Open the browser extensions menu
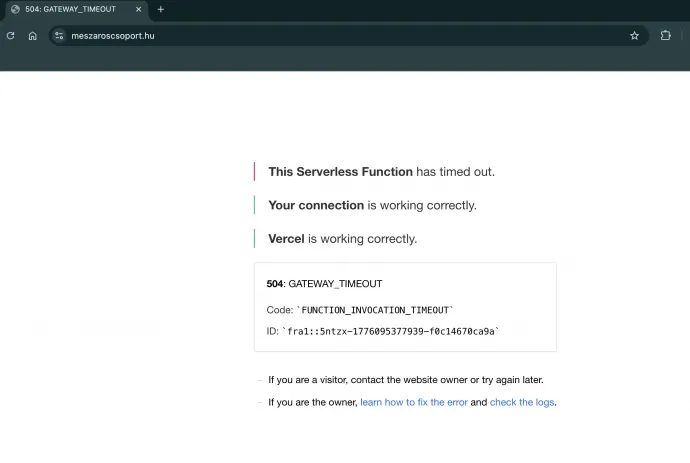690x463 pixels. (x=666, y=35)
